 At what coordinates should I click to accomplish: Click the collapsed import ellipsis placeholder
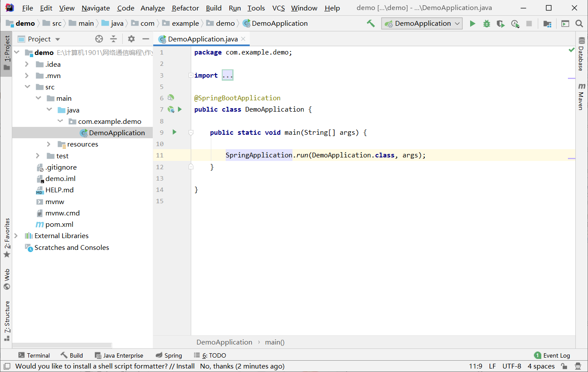[227, 75]
